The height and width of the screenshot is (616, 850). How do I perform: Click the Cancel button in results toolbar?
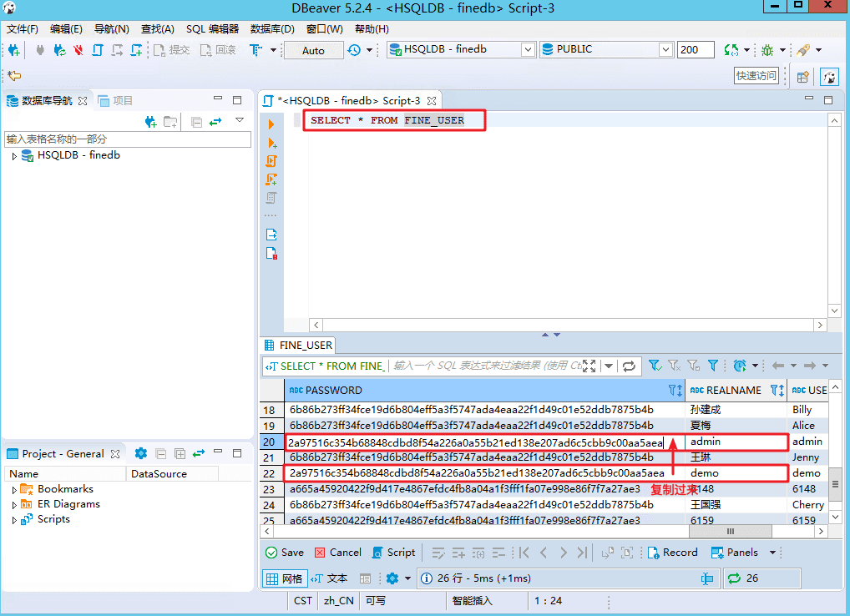point(337,553)
